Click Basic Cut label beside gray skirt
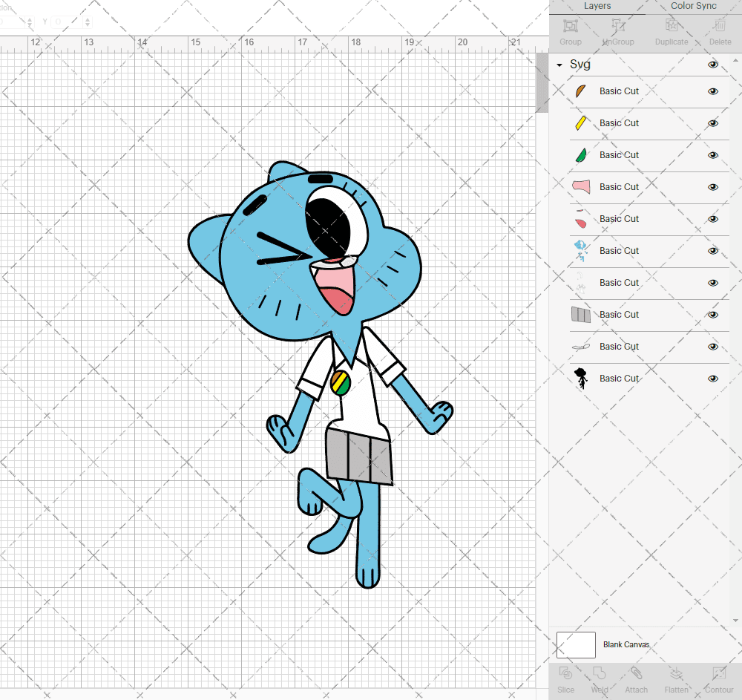This screenshot has width=742, height=700. click(619, 315)
